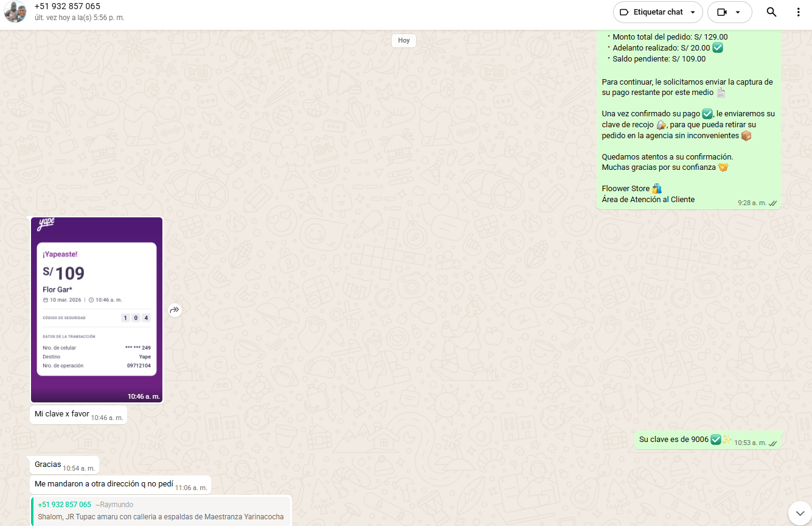This screenshot has width=812, height=526.
Task: Click the video call camera icon
Action: click(722, 12)
